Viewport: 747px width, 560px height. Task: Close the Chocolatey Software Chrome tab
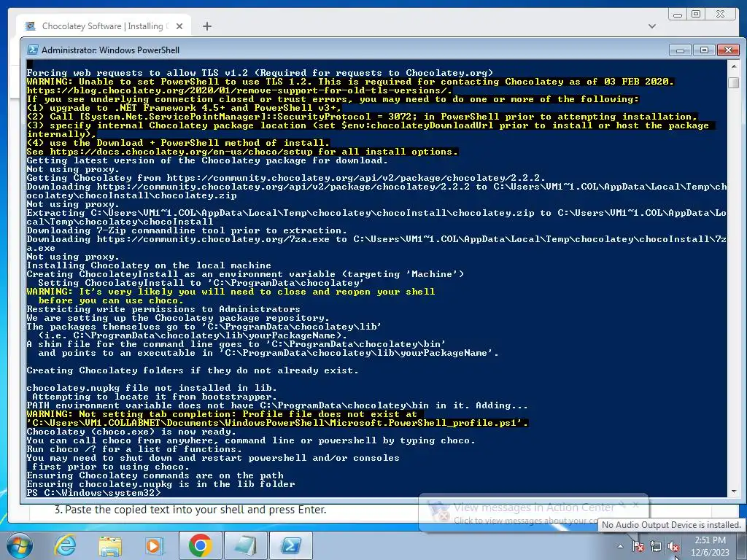179,26
